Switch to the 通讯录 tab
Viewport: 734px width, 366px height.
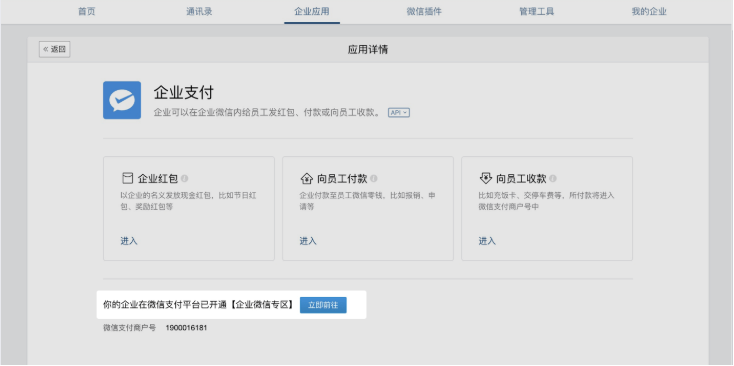click(x=199, y=12)
